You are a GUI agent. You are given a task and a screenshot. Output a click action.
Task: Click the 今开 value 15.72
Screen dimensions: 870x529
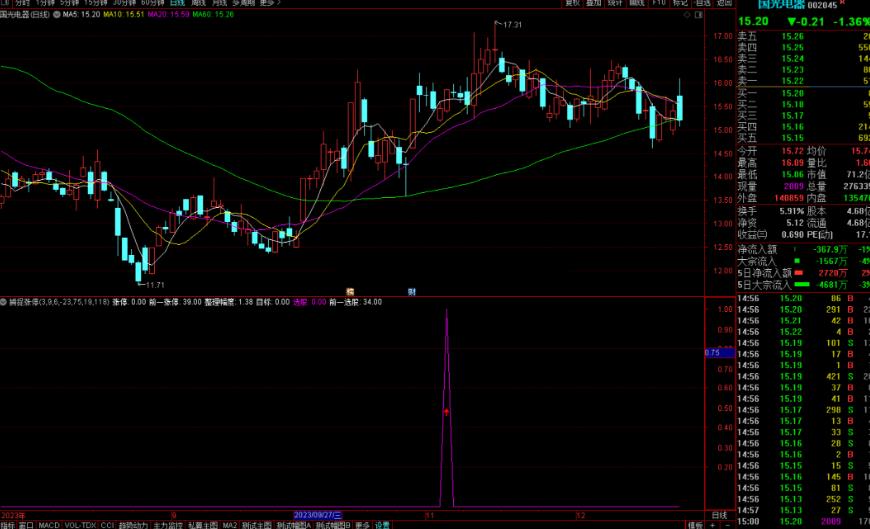pos(793,151)
